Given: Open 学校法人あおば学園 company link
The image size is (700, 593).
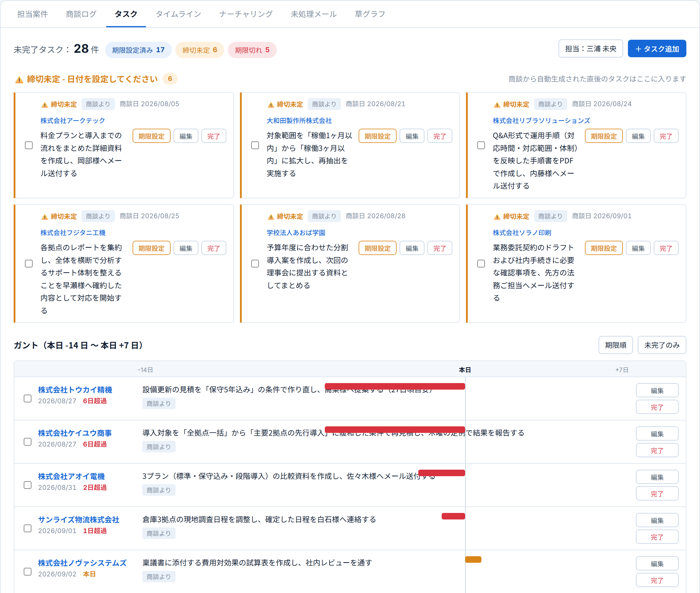Looking at the screenshot, I should [x=296, y=233].
